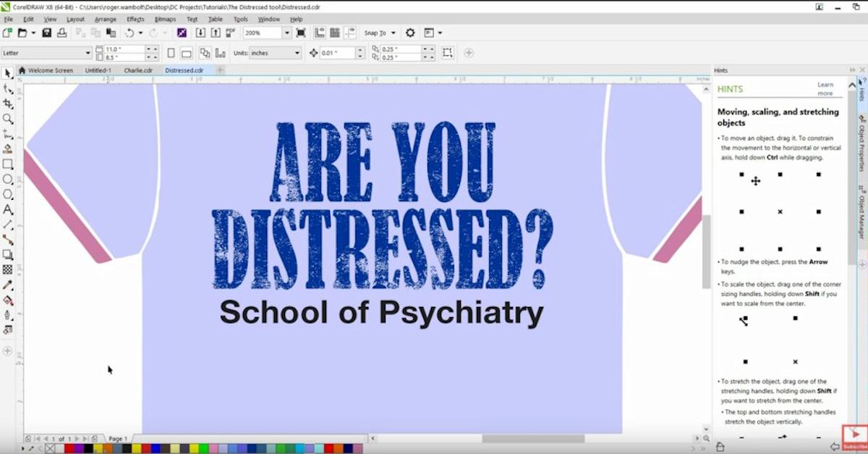Click the nudge distance stepper arrows
The width and height of the screenshot is (868, 454).
[x=359, y=53]
